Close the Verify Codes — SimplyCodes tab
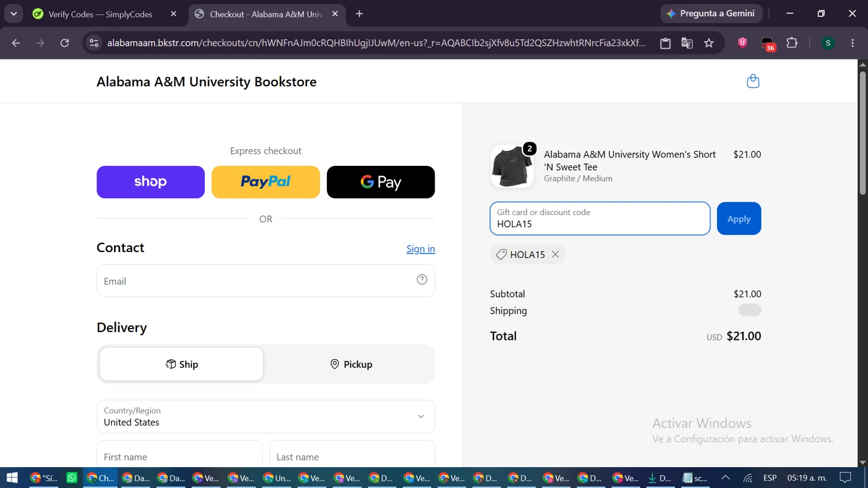868x488 pixels. (x=174, y=14)
